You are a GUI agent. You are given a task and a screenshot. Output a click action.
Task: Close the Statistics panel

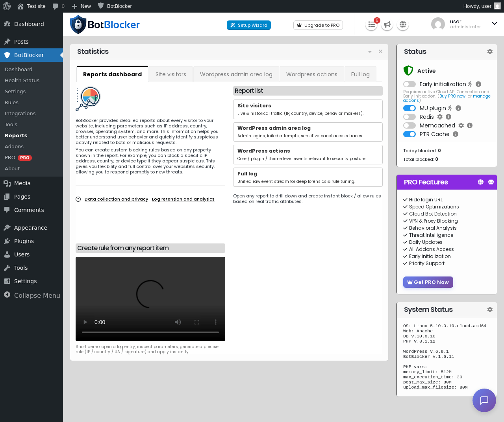(380, 52)
